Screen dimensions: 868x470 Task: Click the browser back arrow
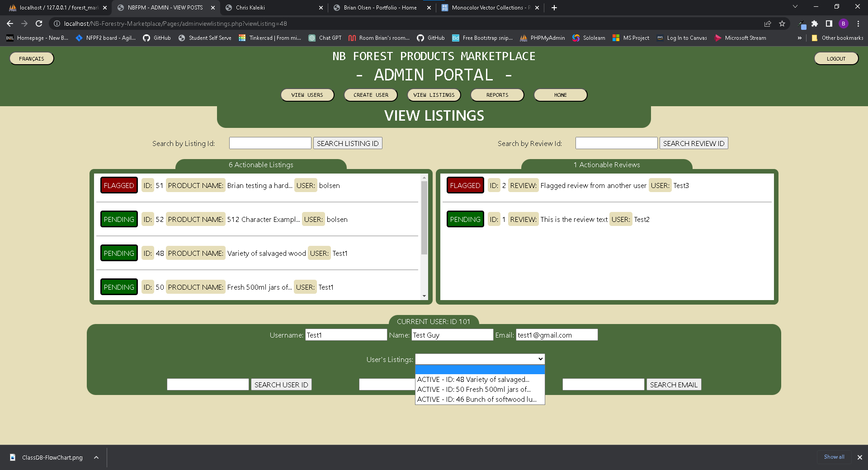click(x=10, y=23)
